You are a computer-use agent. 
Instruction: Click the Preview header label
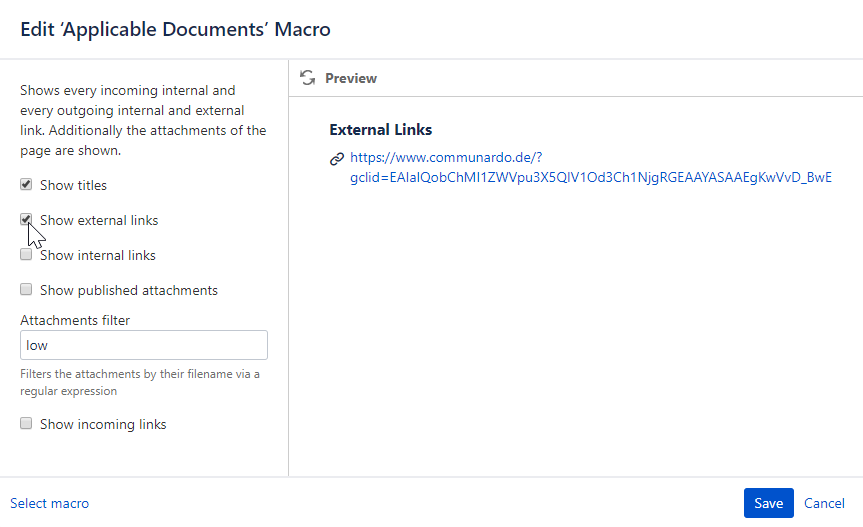[x=351, y=78]
